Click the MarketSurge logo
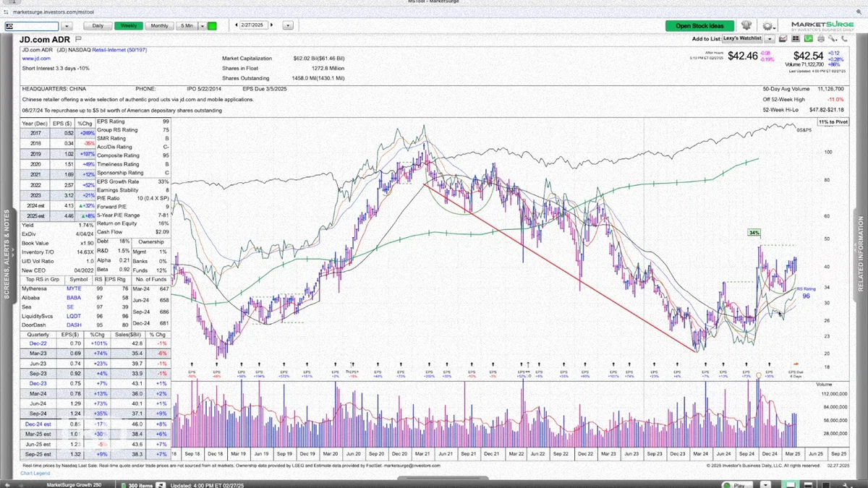Image resolution: width=868 pixels, height=488 pixels. (x=823, y=27)
